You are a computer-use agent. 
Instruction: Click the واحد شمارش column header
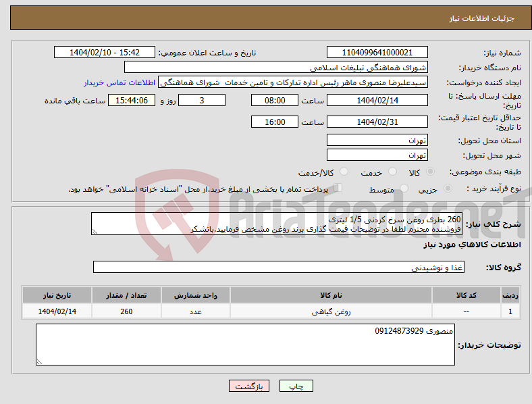coord(196,295)
